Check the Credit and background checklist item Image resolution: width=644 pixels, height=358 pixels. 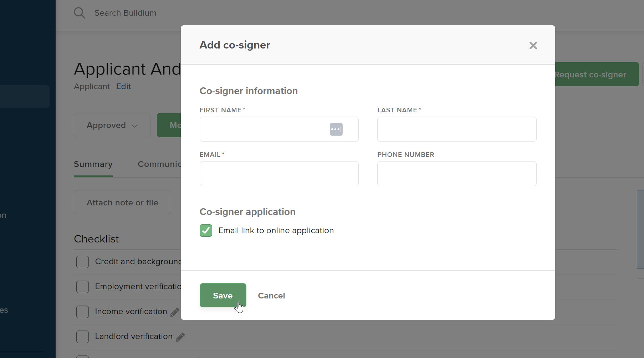coord(82,262)
